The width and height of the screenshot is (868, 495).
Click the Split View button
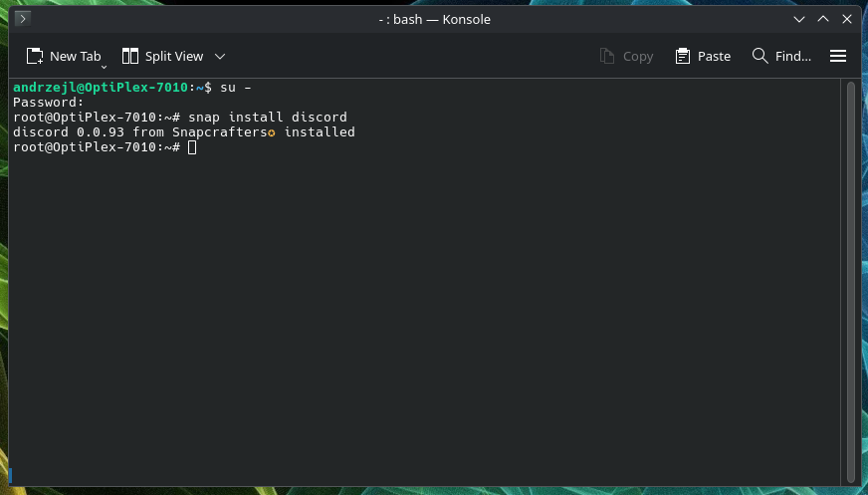click(162, 56)
